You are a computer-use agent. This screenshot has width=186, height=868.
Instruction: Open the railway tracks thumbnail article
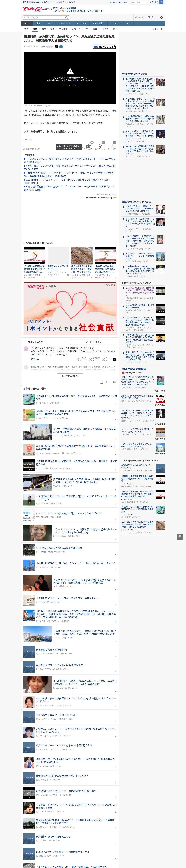click(82, 255)
